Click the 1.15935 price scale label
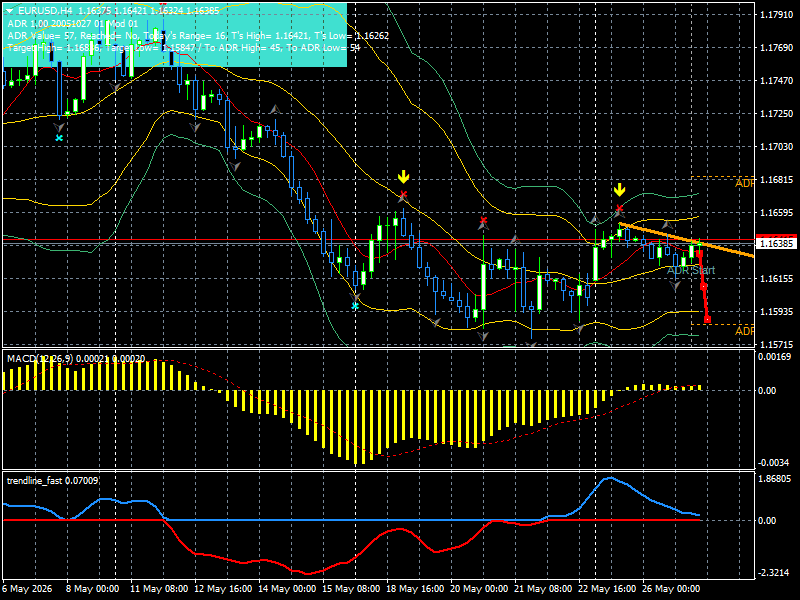The height and width of the screenshot is (600, 800). click(x=776, y=311)
